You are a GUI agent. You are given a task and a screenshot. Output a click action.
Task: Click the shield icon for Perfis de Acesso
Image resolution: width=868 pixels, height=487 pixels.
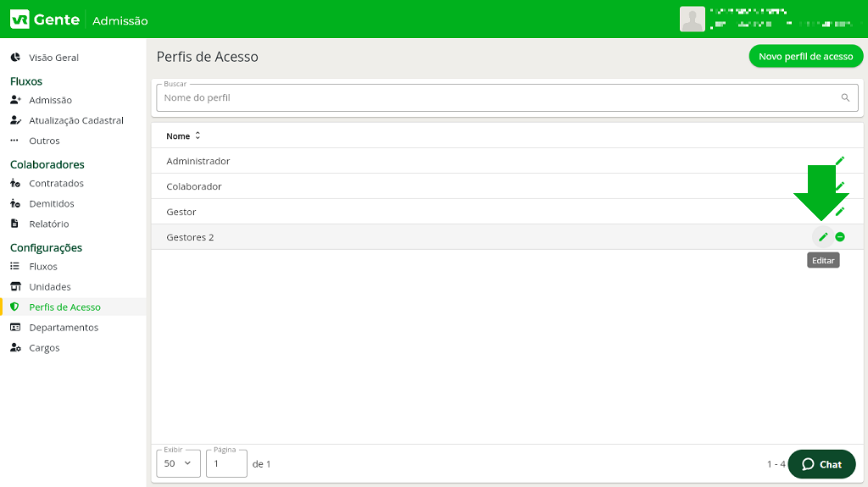(14, 307)
